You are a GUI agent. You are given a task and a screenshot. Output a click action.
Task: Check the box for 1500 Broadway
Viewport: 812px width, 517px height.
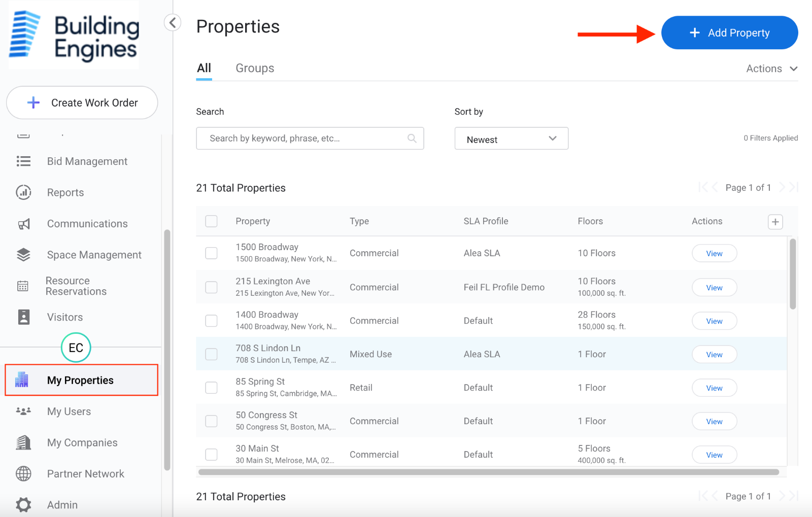pos(211,253)
